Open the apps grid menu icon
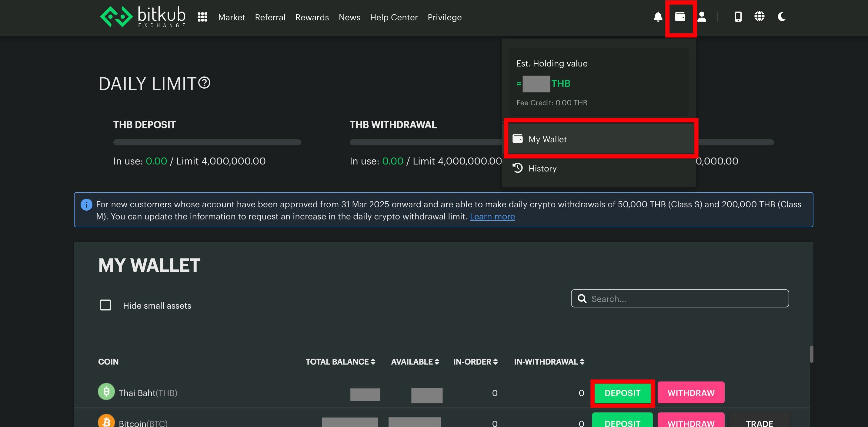Image resolution: width=868 pixels, height=427 pixels. coord(202,17)
